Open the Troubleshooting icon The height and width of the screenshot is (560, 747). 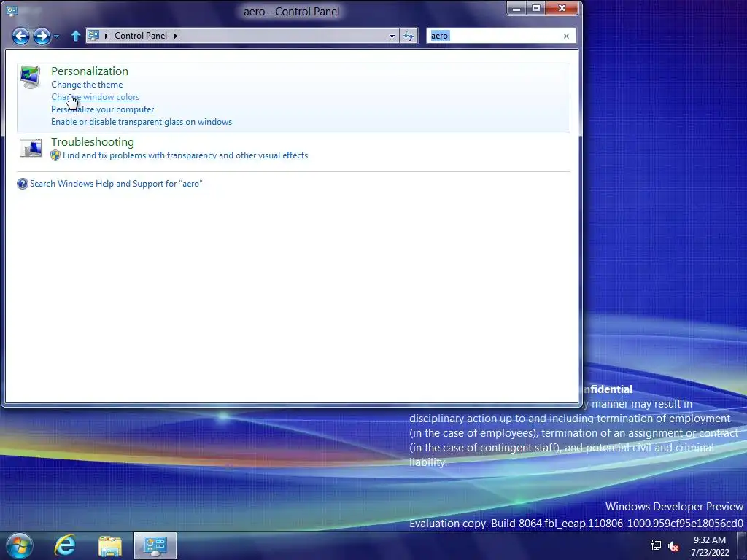coord(31,148)
